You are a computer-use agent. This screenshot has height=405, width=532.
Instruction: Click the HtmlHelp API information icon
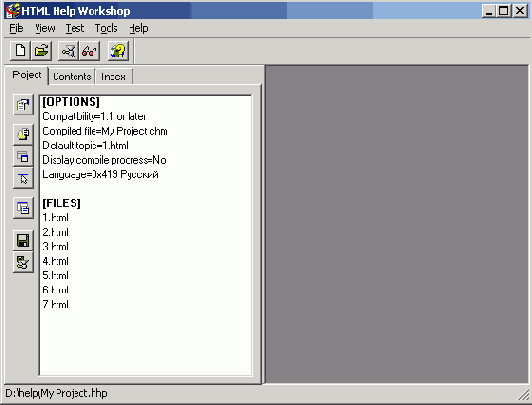[23, 178]
